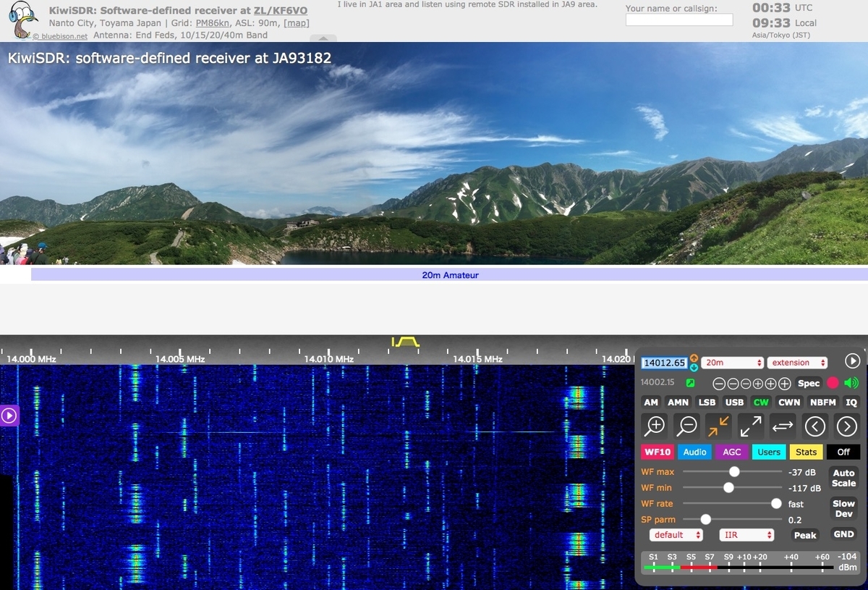Open the ZL/KF6VO link

click(281, 11)
